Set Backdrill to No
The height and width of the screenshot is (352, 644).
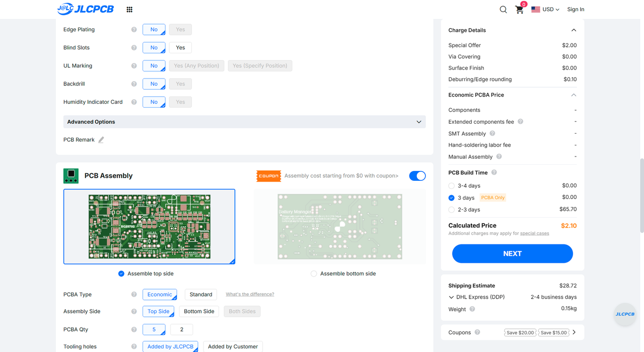pyautogui.click(x=154, y=84)
